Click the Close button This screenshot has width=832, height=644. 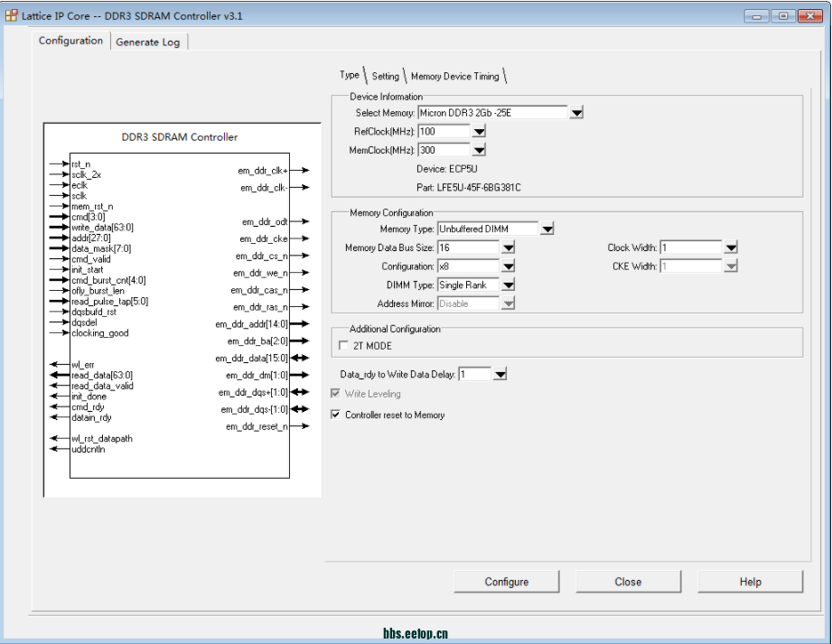coord(628,582)
